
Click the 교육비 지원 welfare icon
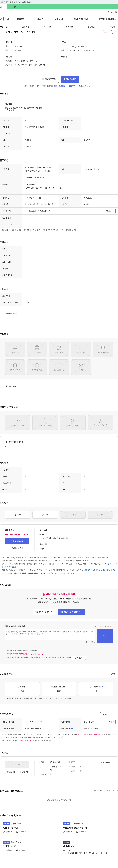point(81,349)
